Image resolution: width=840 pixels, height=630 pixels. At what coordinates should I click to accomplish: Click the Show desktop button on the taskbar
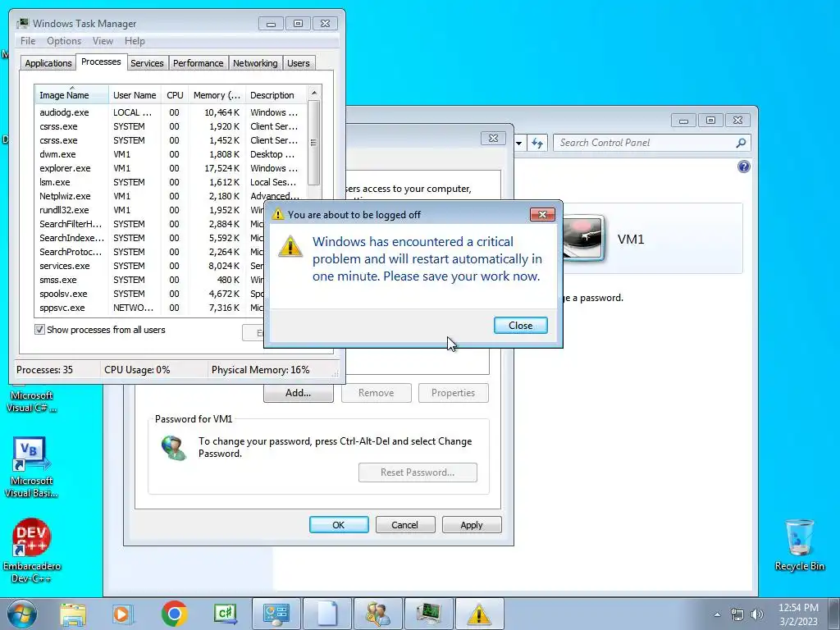[833, 614]
